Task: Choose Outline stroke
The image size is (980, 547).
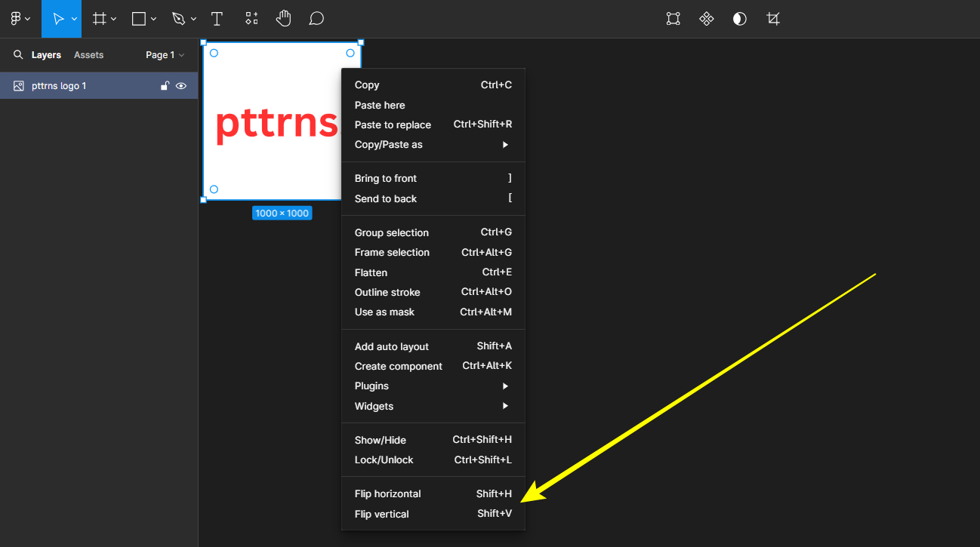Action: (x=433, y=292)
